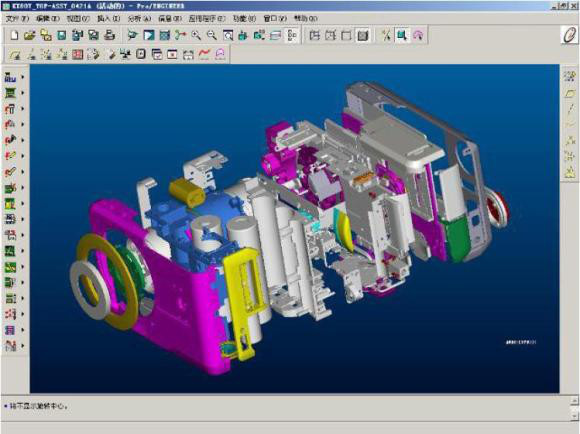
Task: Click the last icon of the left vertical toolbar
Action: pos(10,346)
